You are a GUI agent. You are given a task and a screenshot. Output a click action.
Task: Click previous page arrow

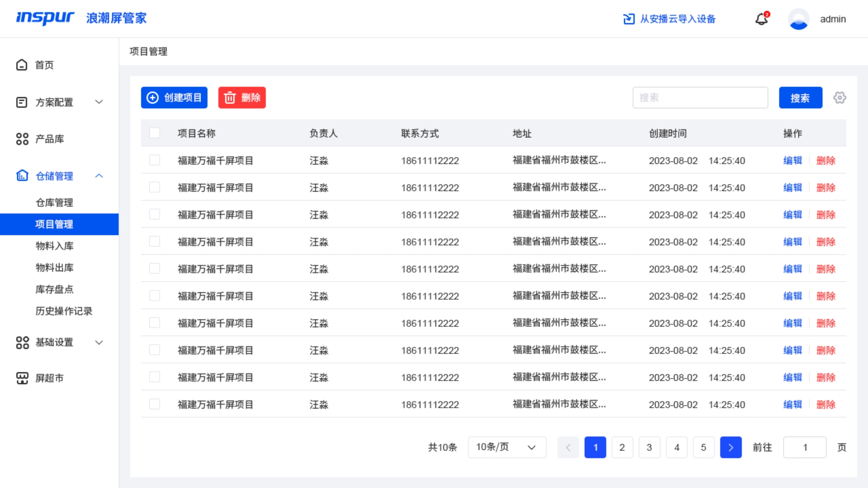pyautogui.click(x=568, y=447)
